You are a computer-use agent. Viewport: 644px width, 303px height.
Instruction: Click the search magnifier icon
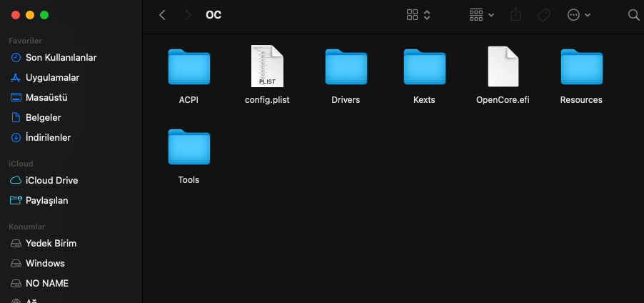[634, 15]
